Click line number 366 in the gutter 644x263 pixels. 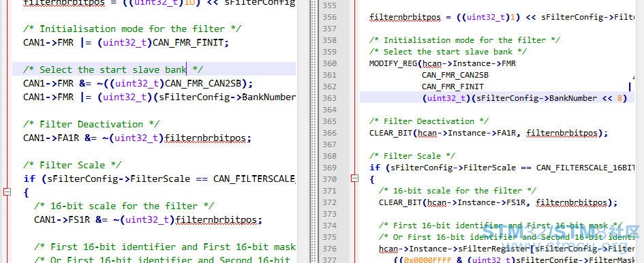[x=329, y=133]
